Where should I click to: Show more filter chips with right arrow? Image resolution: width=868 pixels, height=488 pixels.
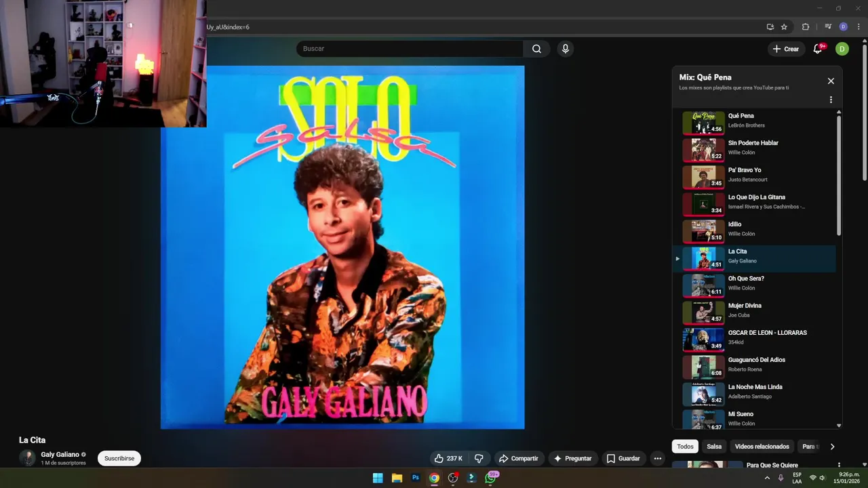coord(832,447)
